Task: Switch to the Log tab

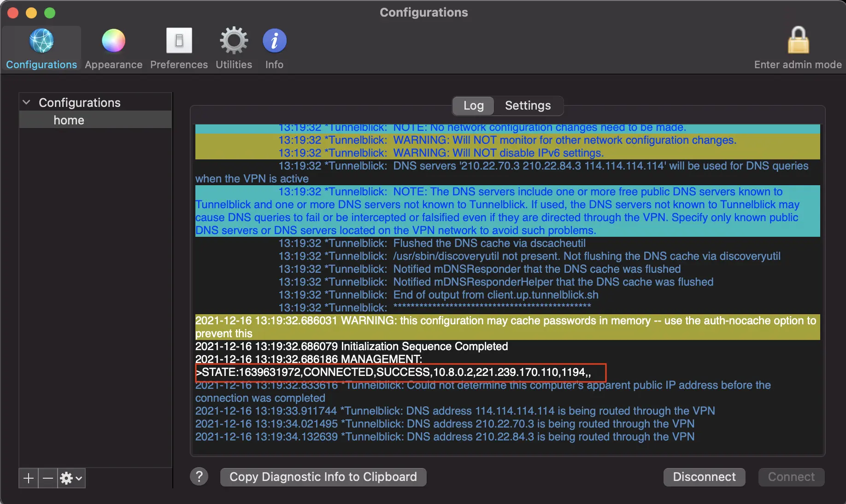Action: 473,105
